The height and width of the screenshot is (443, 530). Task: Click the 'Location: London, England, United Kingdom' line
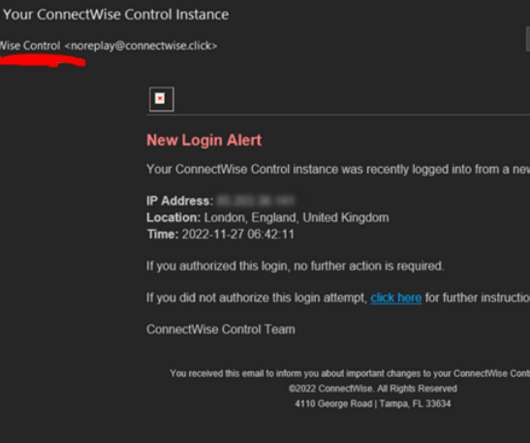point(268,218)
